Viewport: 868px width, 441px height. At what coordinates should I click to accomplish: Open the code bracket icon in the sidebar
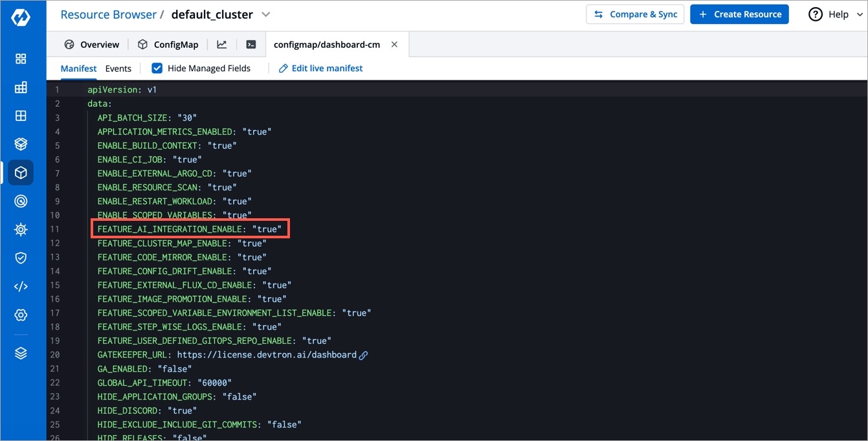21,287
